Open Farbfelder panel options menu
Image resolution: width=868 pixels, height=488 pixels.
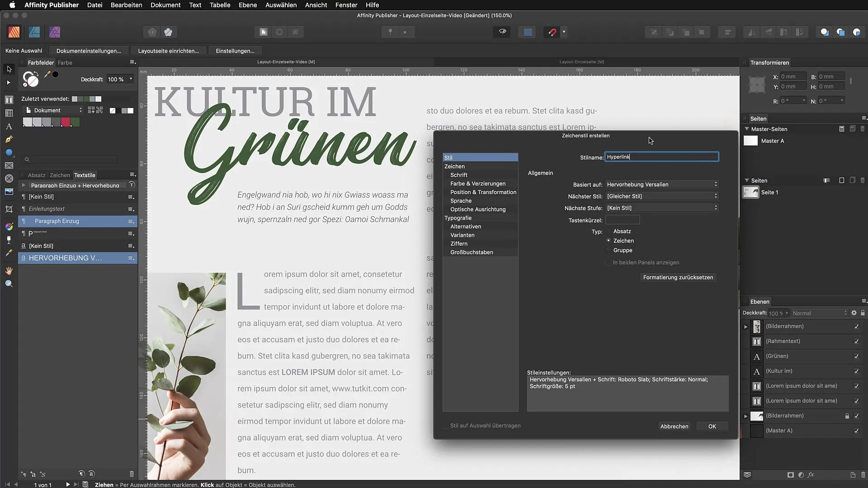click(x=132, y=62)
